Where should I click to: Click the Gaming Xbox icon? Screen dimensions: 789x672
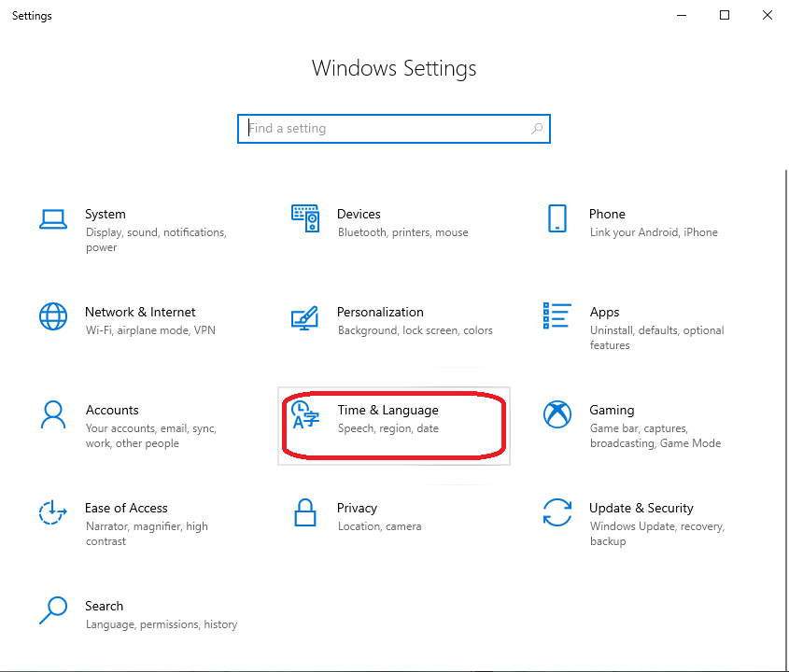click(557, 414)
